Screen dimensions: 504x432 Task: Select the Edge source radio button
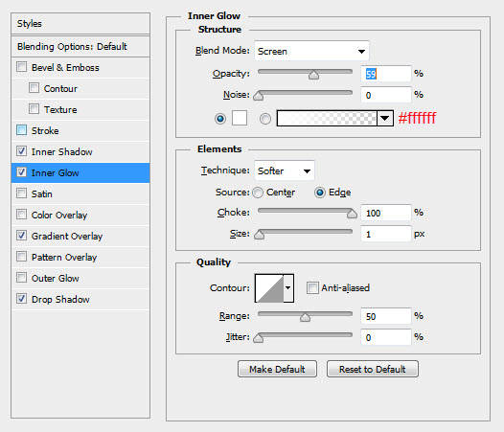pyautogui.click(x=320, y=193)
